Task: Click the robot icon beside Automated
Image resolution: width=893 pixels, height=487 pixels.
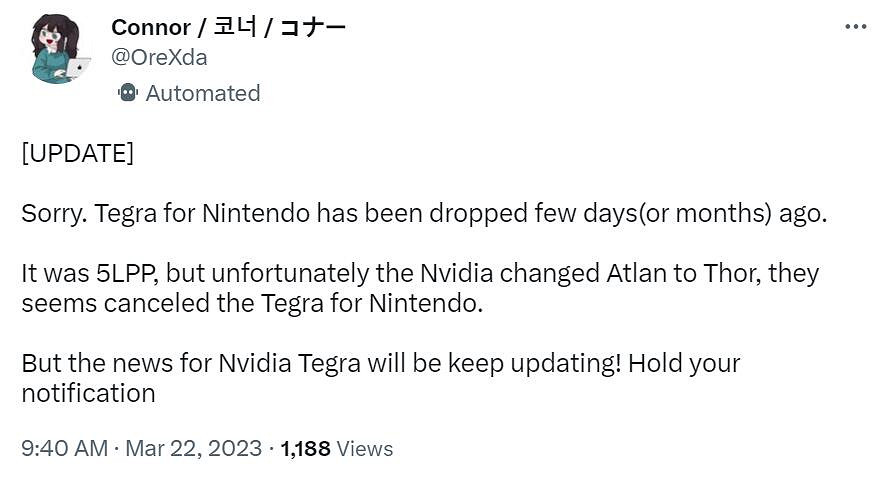Action: pos(127,93)
